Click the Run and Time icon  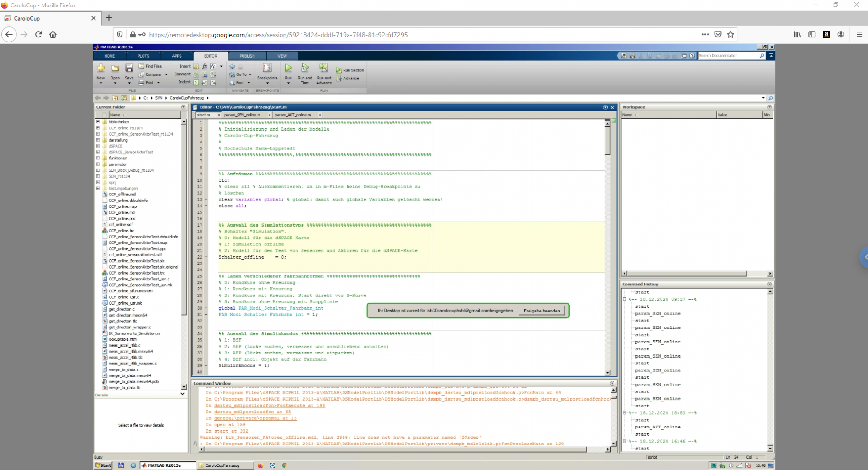coord(305,69)
